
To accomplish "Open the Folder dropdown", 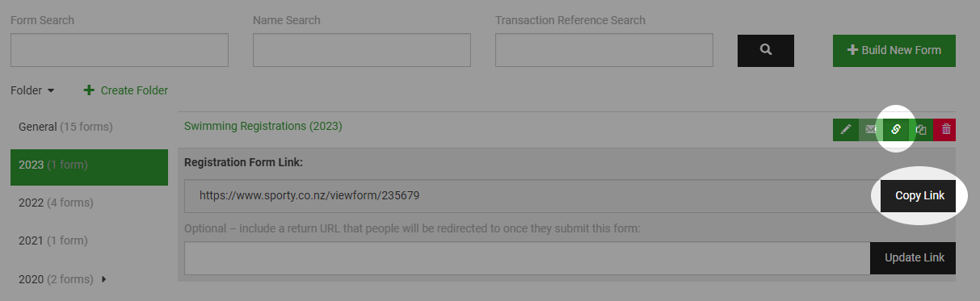I will click(x=32, y=90).
